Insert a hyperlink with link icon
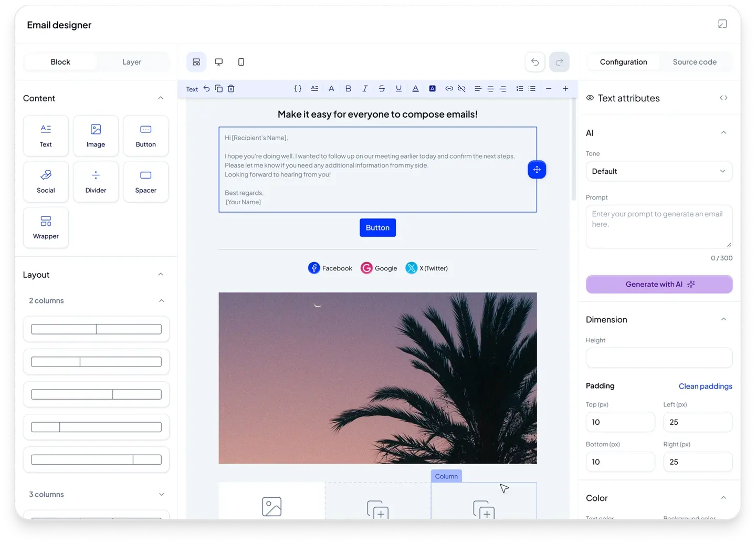The height and width of the screenshot is (544, 756). tap(449, 89)
